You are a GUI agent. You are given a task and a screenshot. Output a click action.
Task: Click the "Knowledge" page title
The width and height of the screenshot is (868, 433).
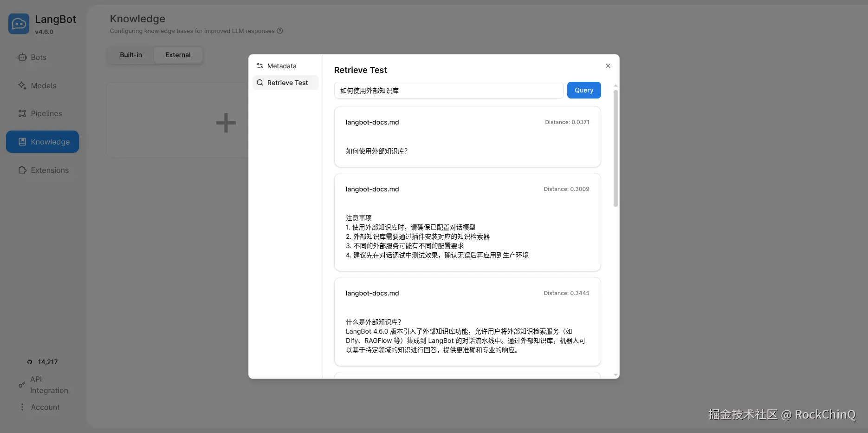point(137,19)
